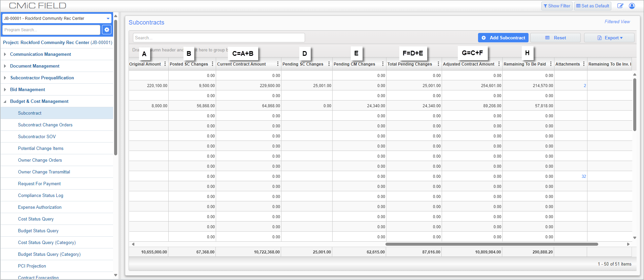The height and width of the screenshot is (280, 644).
Task: Click sidebar vertical scrollbar thumb
Action: click(x=115, y=87)
